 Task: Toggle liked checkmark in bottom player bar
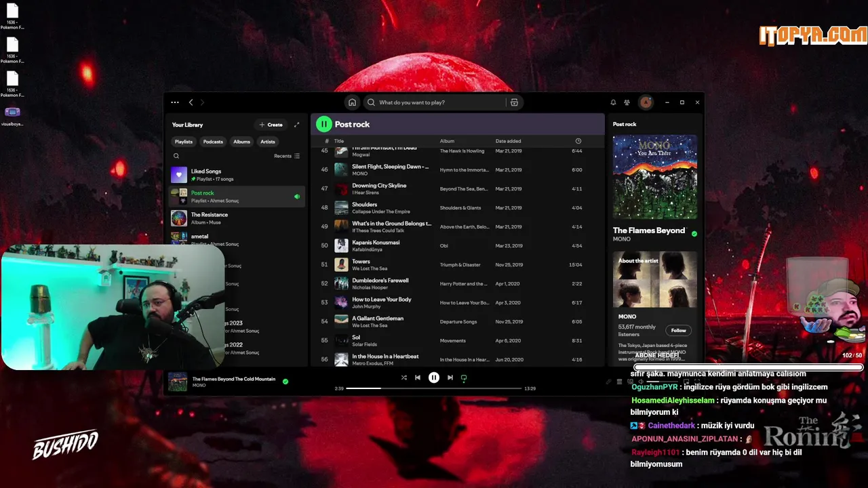click(x=285, y=382)
